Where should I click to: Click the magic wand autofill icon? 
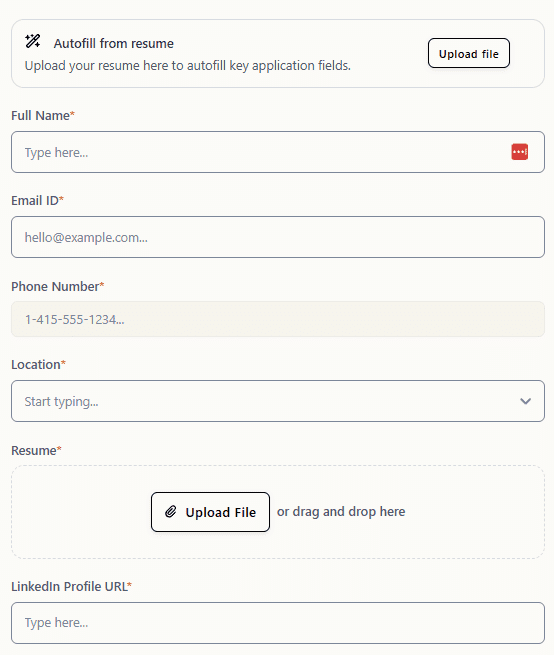33,41
